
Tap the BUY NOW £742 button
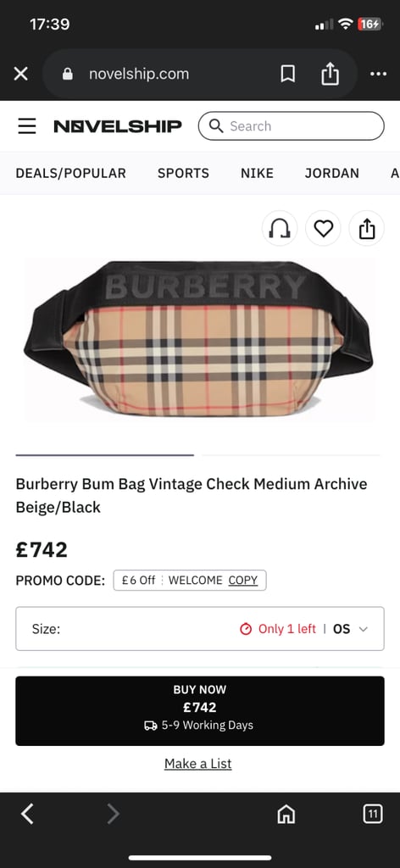[x=200, y=711]
